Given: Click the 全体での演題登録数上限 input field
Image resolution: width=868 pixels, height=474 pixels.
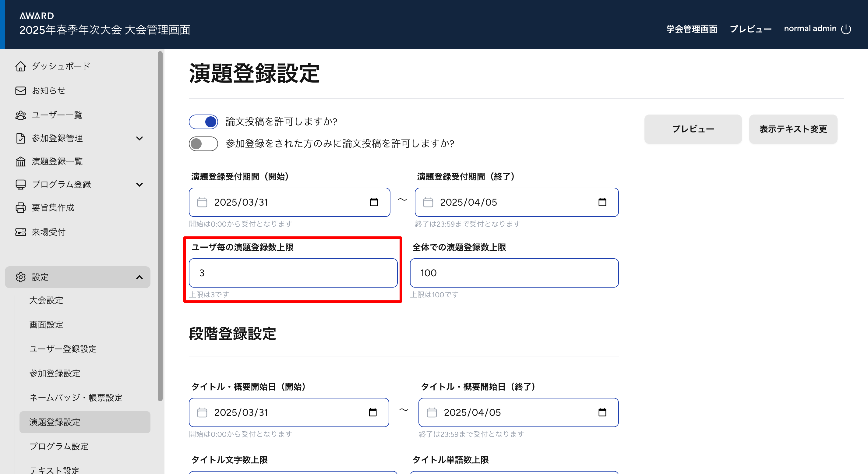Looking at the screenshot, I should pos(514,273).
